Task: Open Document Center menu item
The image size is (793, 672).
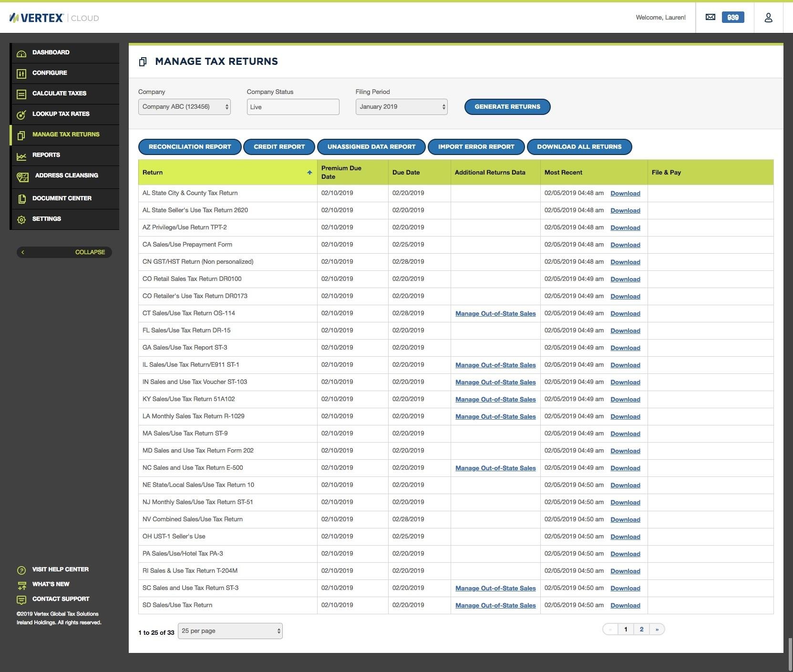Action: (65, 198)
